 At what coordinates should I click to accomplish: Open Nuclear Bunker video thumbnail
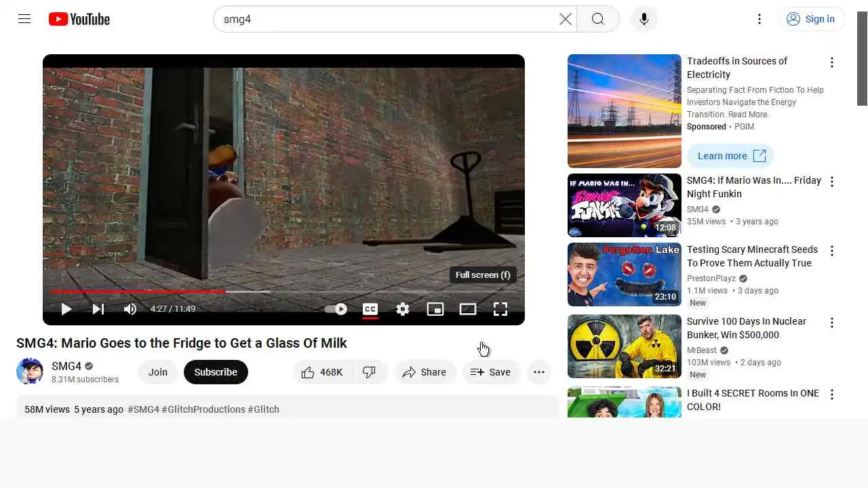coord(625,346)
